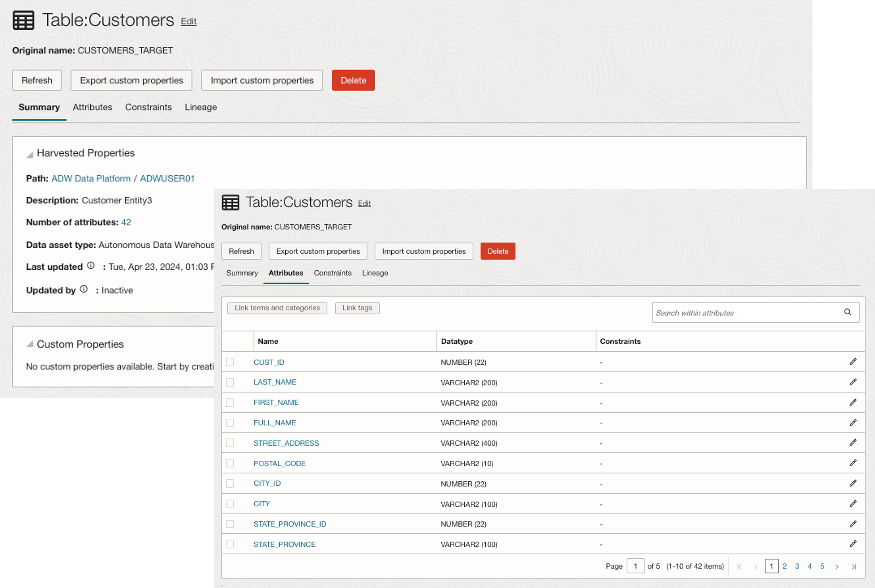Click Import custom properties in back window

[x=262, y=80]
